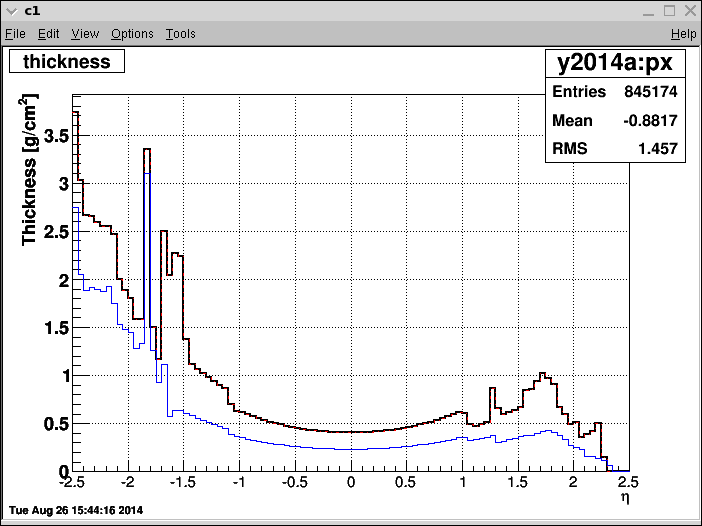The height and width of the screenshot is (526, 702).
Task: Close the c1 canvas window
Action: pos(691,11)
